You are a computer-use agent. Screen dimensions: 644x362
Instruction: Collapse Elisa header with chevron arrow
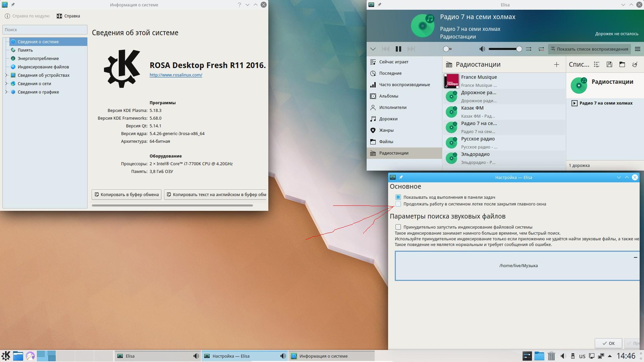point(373,49)
